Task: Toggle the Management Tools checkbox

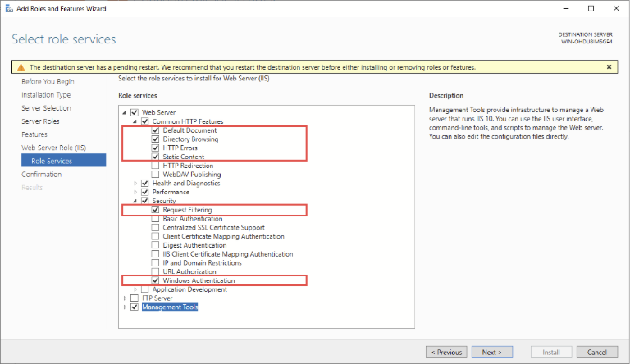Action: (135, 307)
